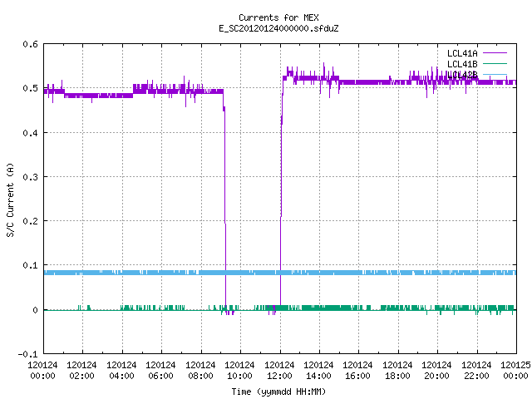Click the LCL42B legend label
Screen dimensions: 532x399
pos(462,75)
